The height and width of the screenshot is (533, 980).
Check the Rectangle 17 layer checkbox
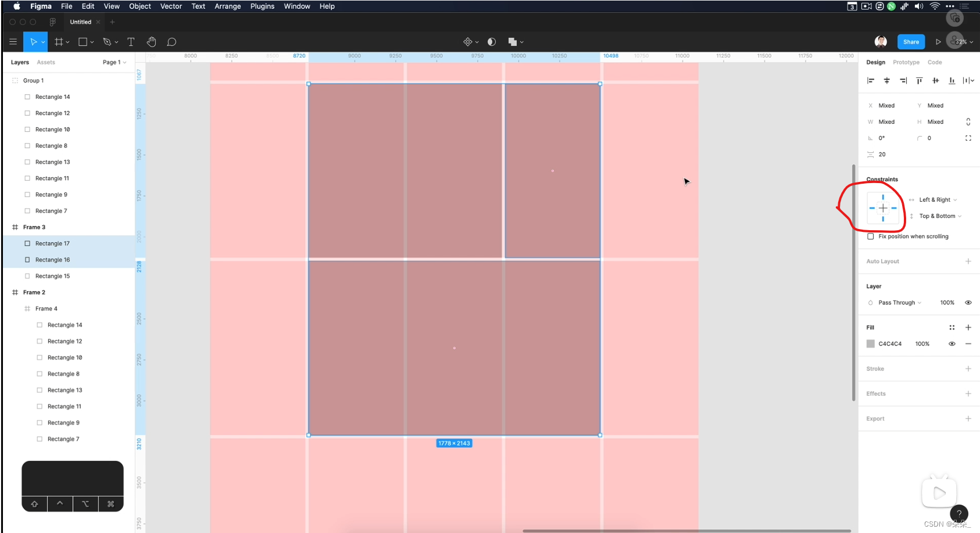click(27, 243)
